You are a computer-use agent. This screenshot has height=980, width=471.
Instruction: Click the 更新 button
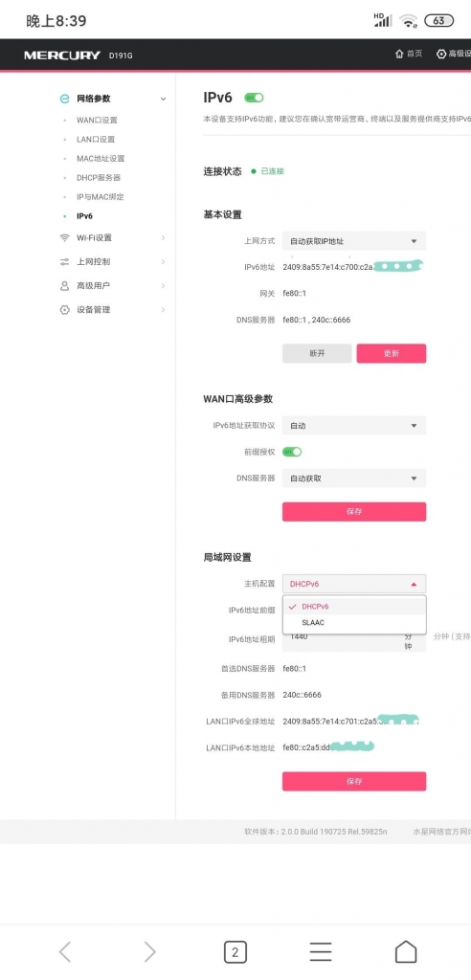[x=392, y=353]
